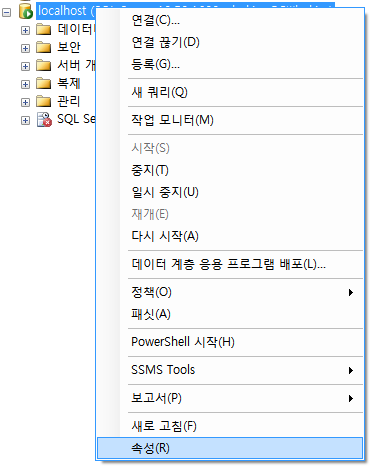Select 연결 끊기(D) menu entry
Viewport: 370px width, 466px height.
pos(230,42)
